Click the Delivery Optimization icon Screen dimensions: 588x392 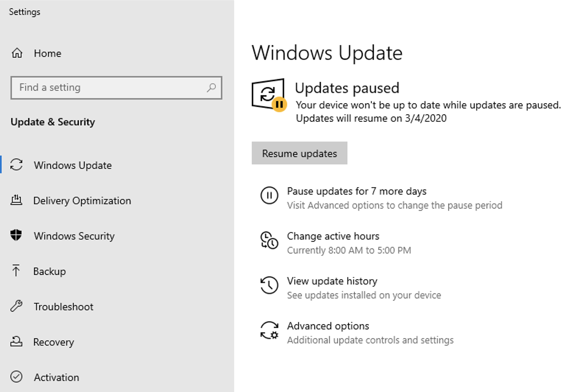pos(16,200)
